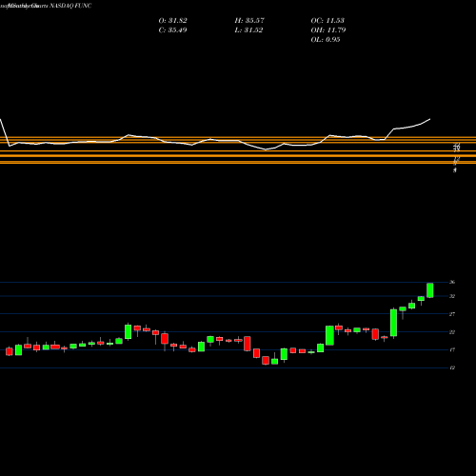Screen dimensions: 476x476
Task: Select the low price L: 31.52
Action: point(248,30)
